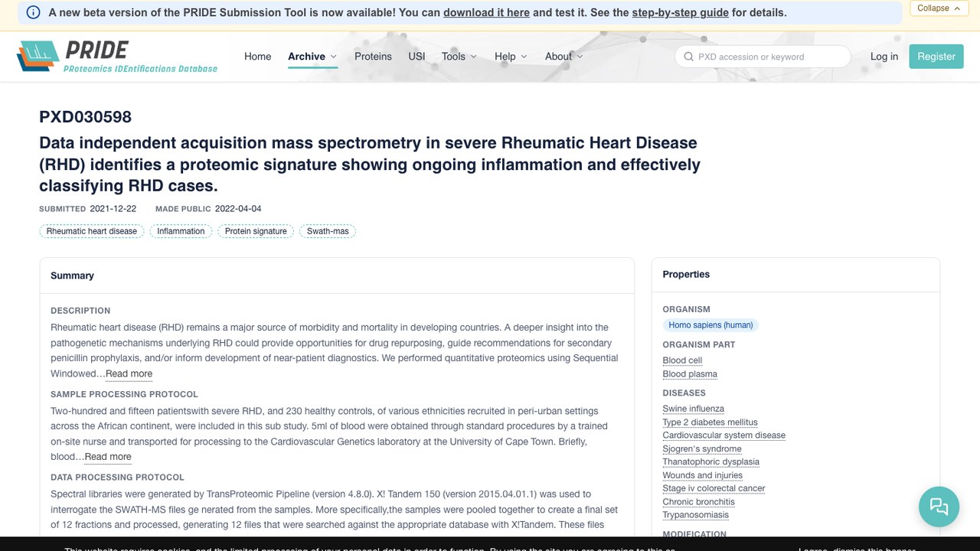
Task: Open Cardiovascular system disease link
Action: tap(724, 435)
